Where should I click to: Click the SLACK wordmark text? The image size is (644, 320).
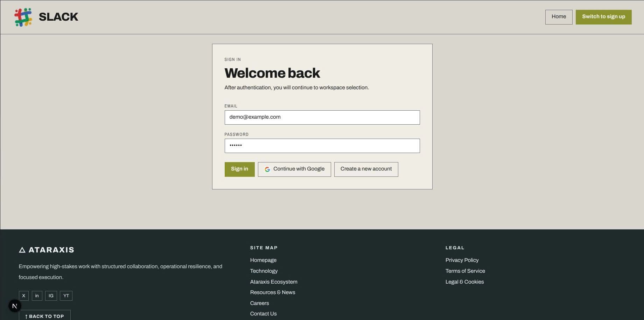pyautogui.click(x=58, y=17)
